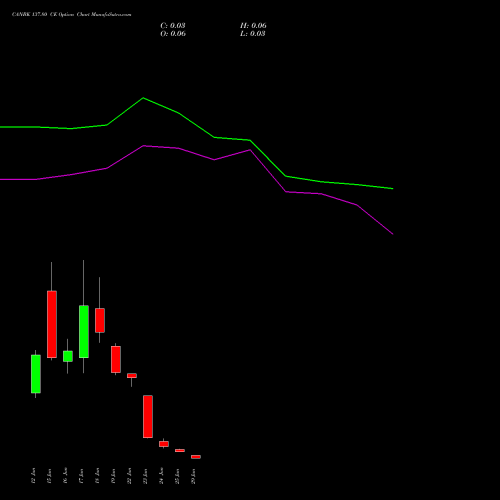Click the high value "H: 0.06"

(253, 26)
